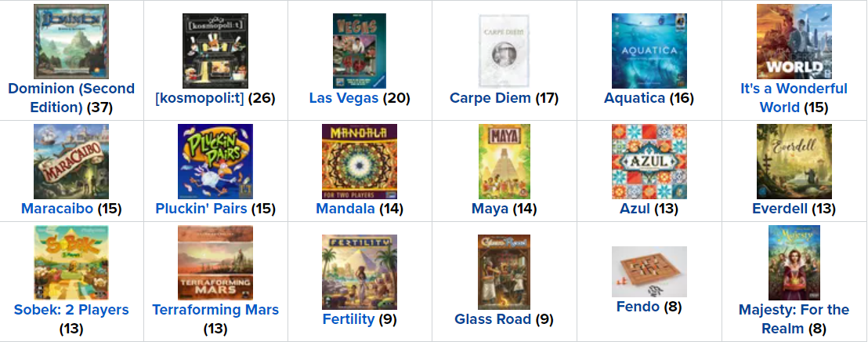Open the Terraforming Mars cover image
The image size is (868, 342).
(x=215, y=264)
